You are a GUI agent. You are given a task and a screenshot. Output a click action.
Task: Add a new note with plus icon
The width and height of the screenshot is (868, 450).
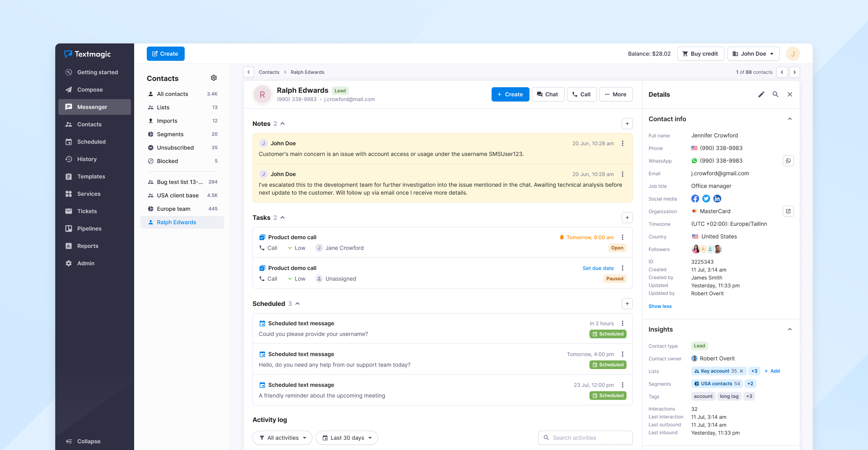coord(627,124)
